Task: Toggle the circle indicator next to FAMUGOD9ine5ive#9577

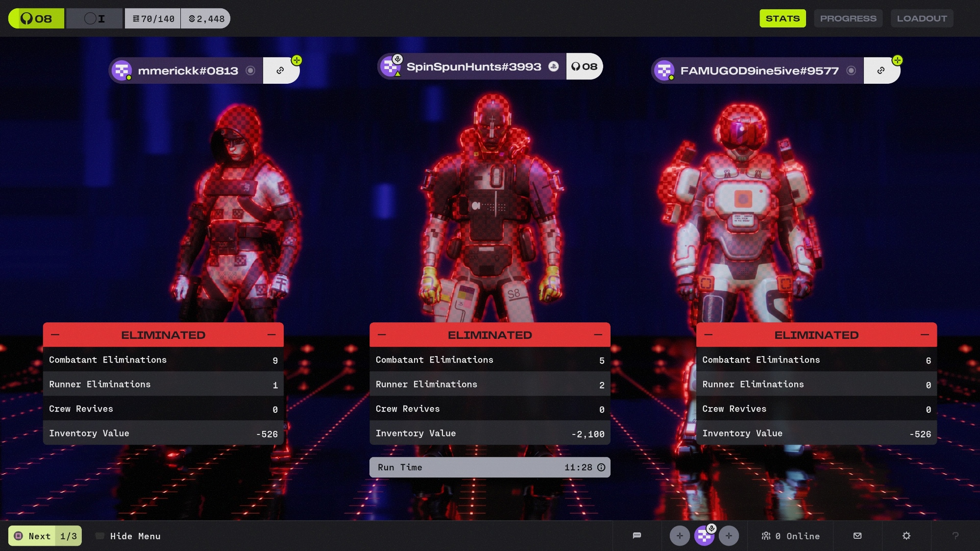Action: pos(851,71)
